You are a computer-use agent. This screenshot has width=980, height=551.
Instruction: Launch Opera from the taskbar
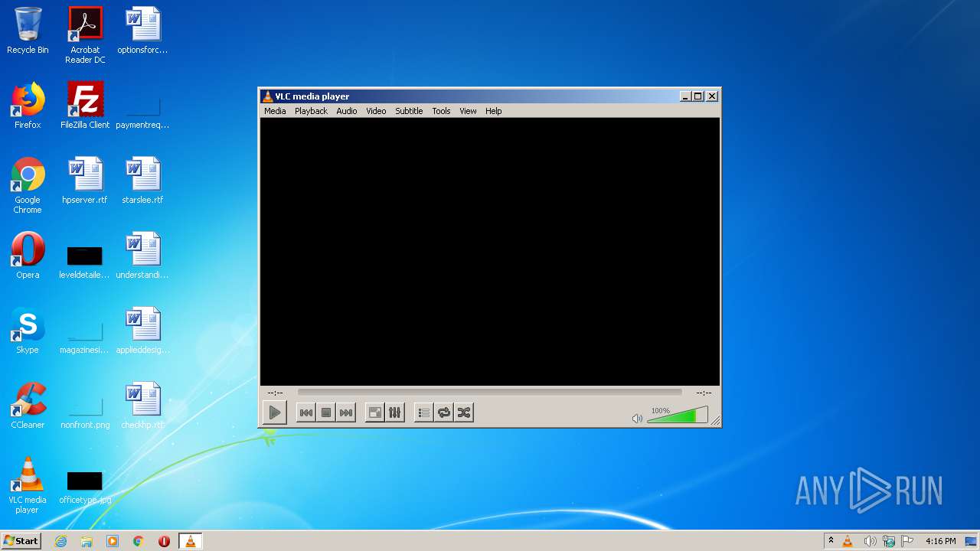(x=164, y=541)
